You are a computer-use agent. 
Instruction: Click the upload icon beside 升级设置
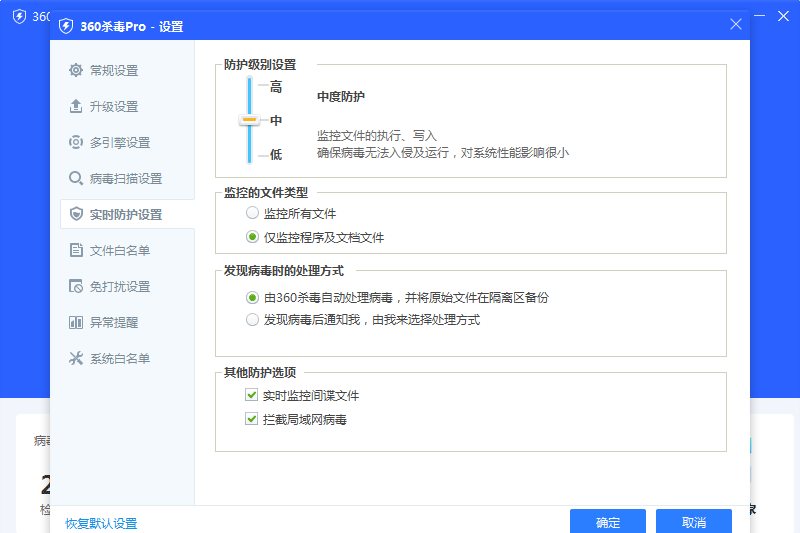76,107
